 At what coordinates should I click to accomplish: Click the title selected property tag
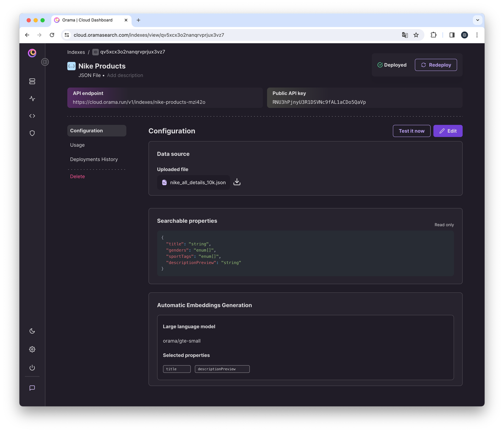coord(177,369)
